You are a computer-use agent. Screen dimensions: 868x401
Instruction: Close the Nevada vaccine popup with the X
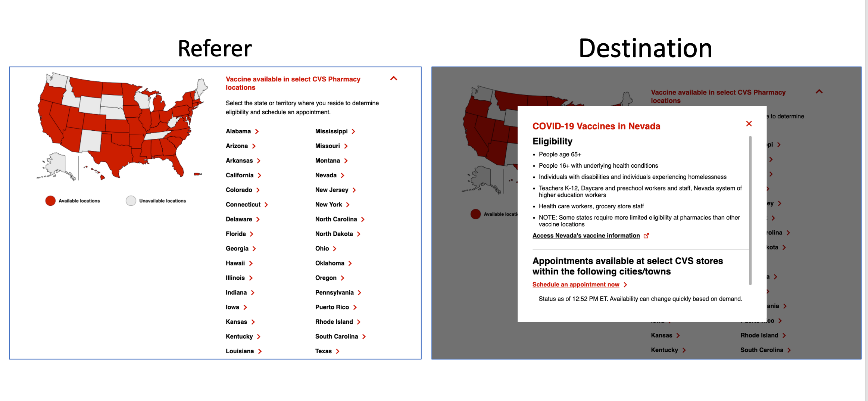[x=749, y=124]
